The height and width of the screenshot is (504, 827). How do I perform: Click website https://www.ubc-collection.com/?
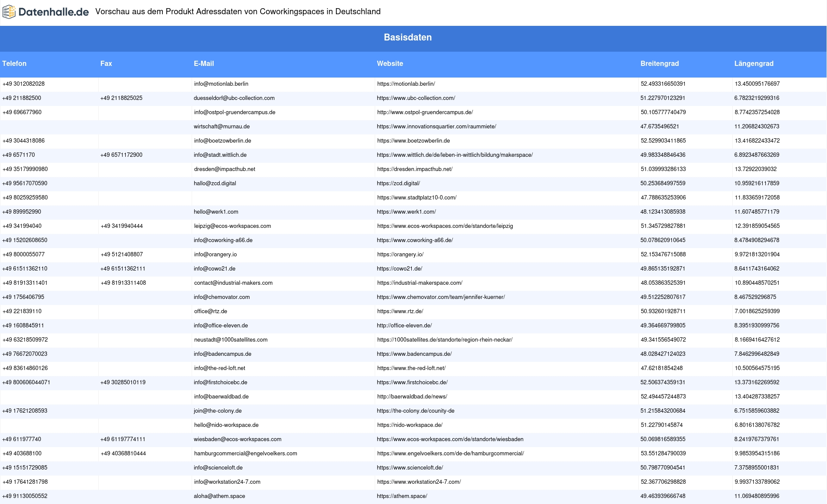pyautogui.click(x=416, y=98)
